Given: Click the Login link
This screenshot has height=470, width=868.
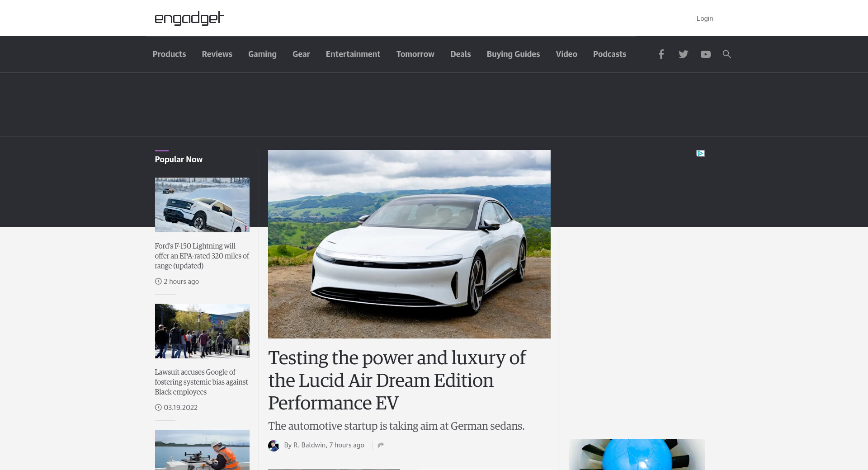Looking at the screenshot, I should 704,19.
